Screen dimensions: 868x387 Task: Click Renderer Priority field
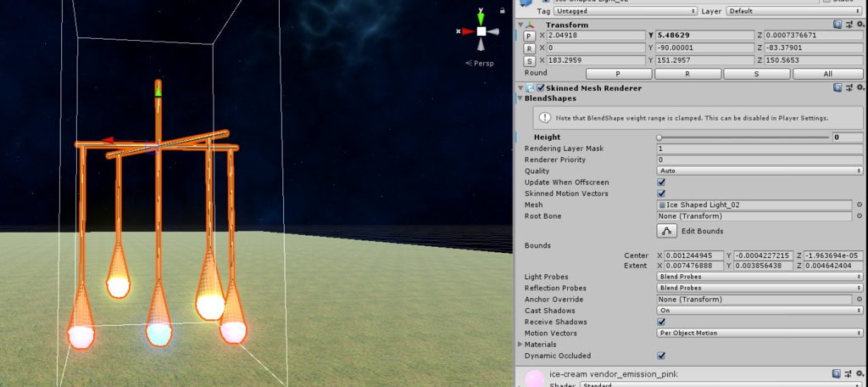[759, 160]
